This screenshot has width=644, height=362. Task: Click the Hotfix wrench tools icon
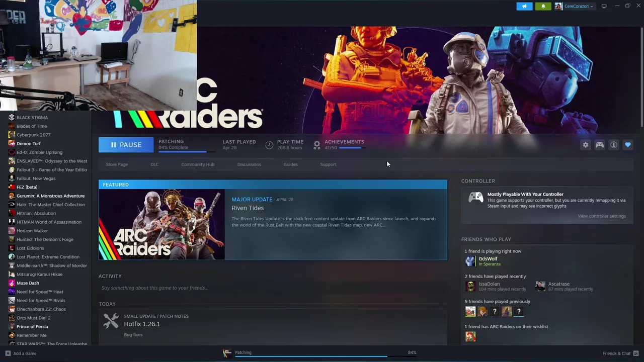[111, 321]
